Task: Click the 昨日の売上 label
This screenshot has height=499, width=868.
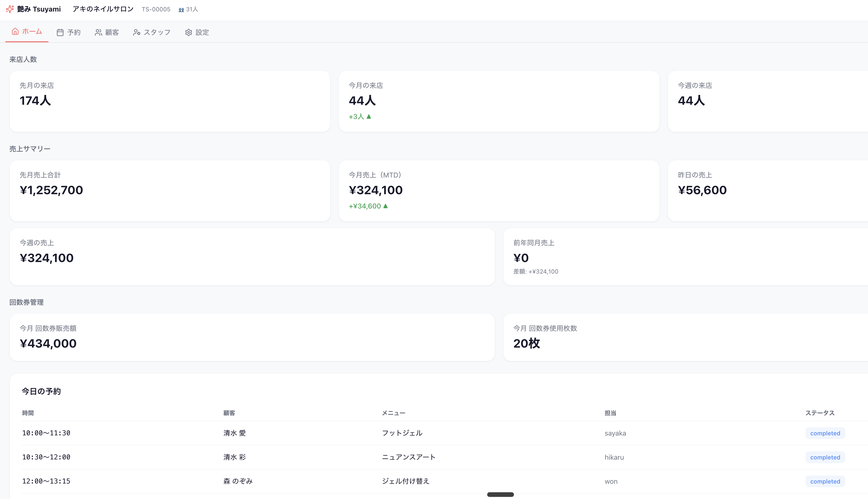Action: point(695,175)
